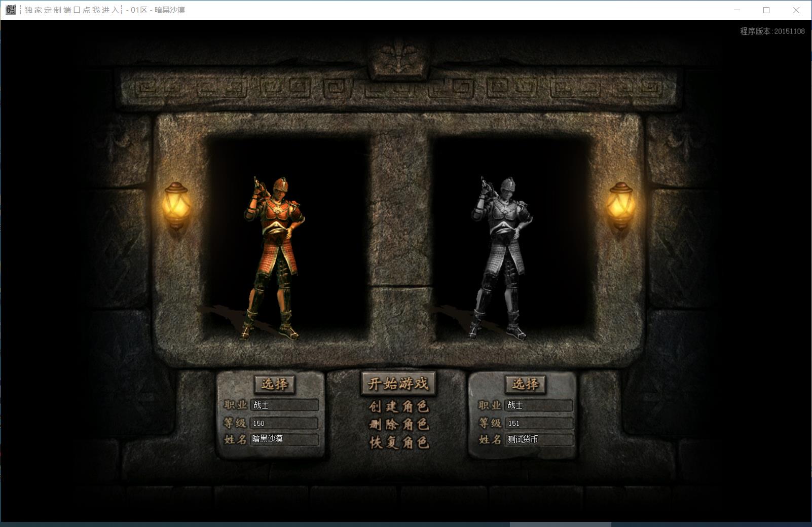812x527 pixels.
Task: Click the game icon in title bar
Action: point(11,10)
